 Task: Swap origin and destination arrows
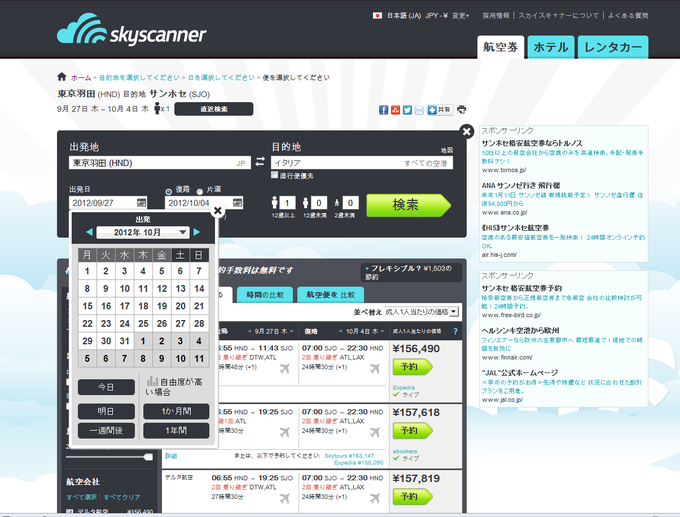click(x=260, y=162)
